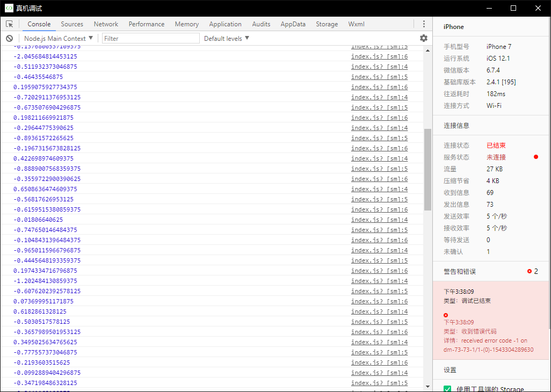Toggle the 使用工具端的 Storage checkbox
The image size is (551, 392).
(x=447, y=389)
